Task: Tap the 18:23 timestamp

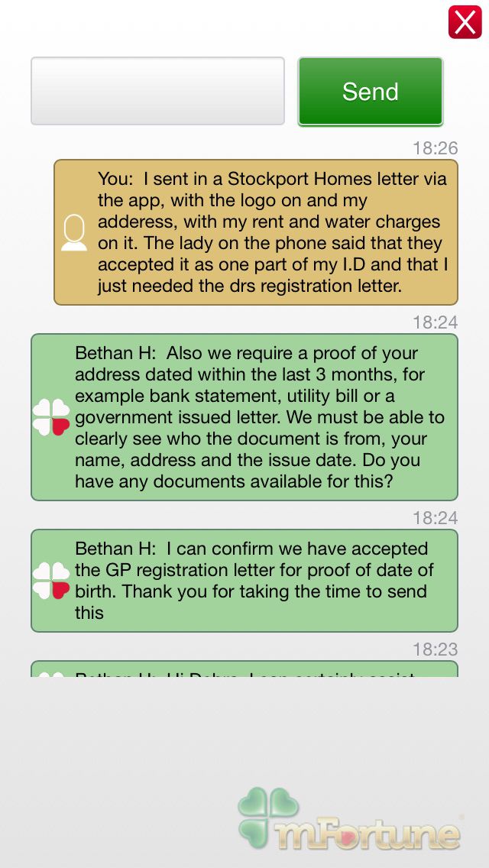Action: click(x=436, y=649)
